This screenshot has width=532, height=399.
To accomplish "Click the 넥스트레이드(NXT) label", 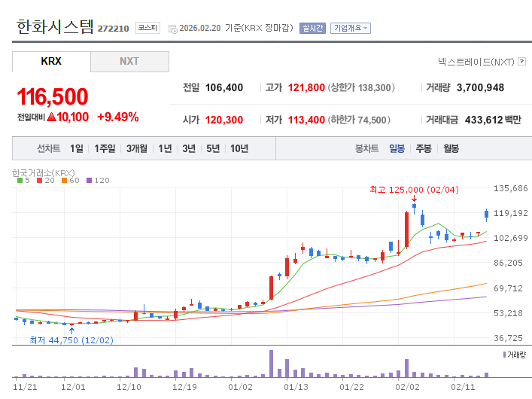I will click(476, 62).
